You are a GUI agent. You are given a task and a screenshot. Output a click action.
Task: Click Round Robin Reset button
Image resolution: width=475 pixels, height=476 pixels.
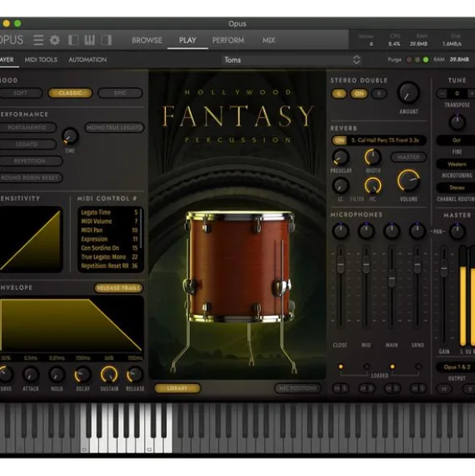(x=31, y=177)
